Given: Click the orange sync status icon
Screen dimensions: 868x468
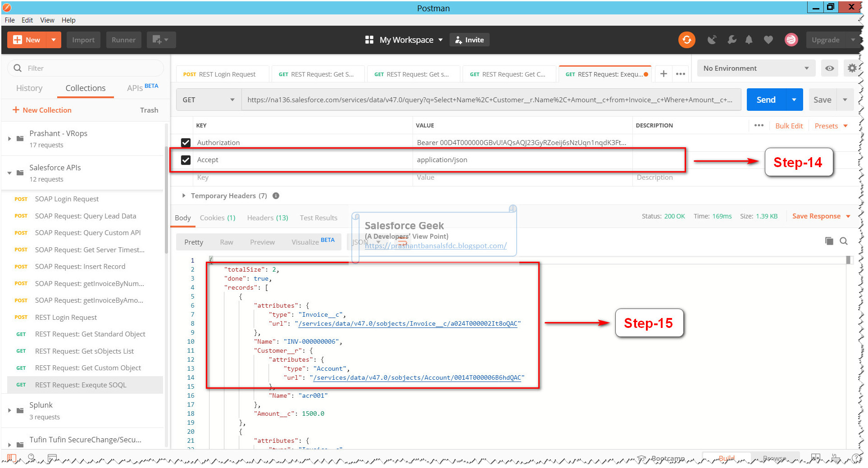Looking at the screenshot, I should click(x=686, y=40).
